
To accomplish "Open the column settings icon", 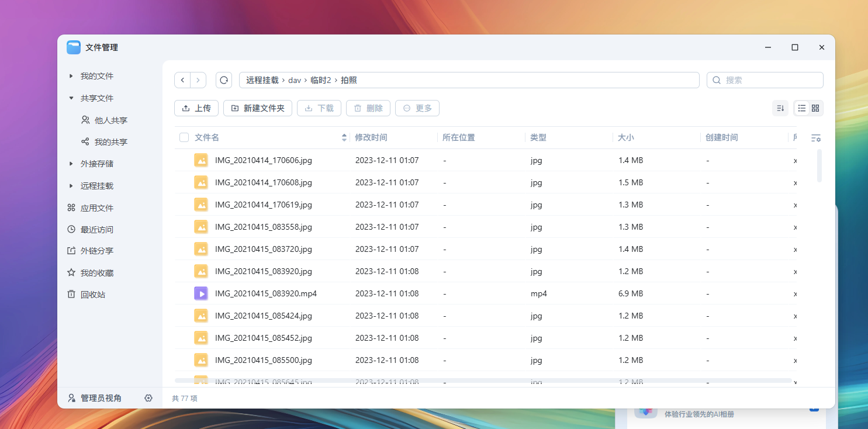I will pos(816,138).
